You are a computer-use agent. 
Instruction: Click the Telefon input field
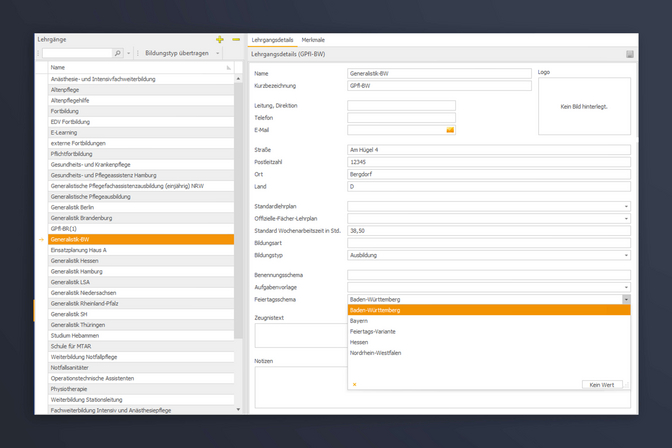point(401,117)
